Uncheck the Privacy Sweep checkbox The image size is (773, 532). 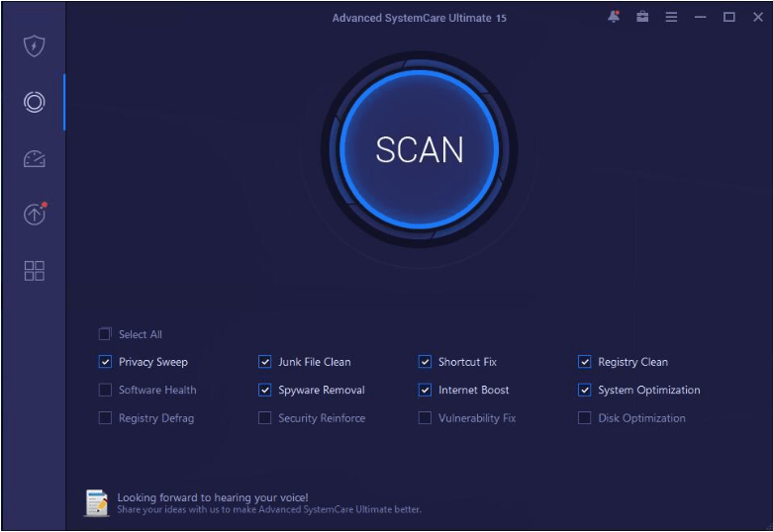105,362
